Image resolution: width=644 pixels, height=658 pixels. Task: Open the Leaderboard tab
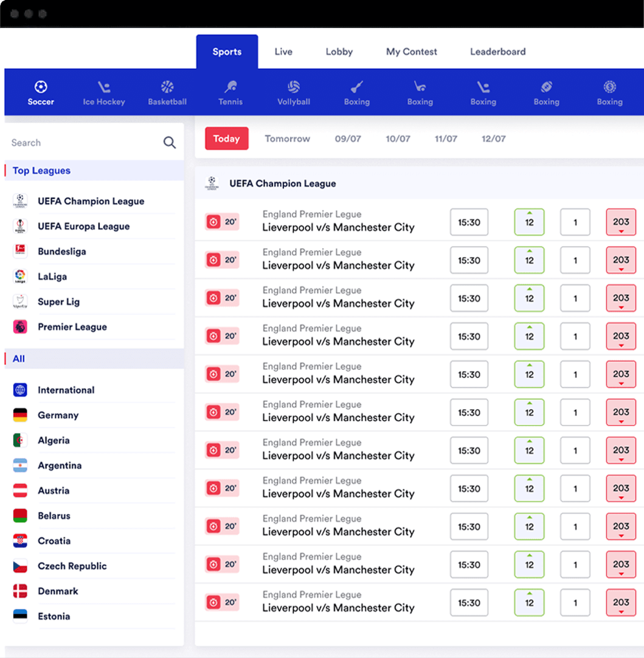[497, 52]
